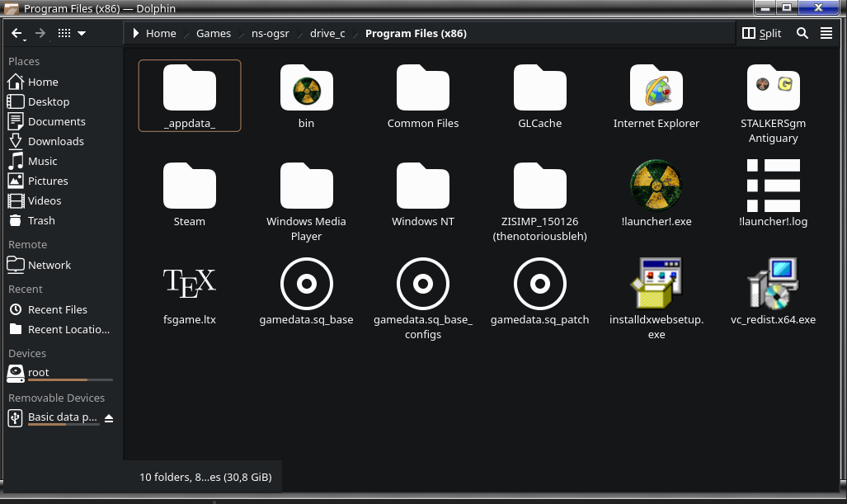847x504 pixels.
Task: Open the installdxwebsetup.exe installer
Action: [x=656, y=284]
